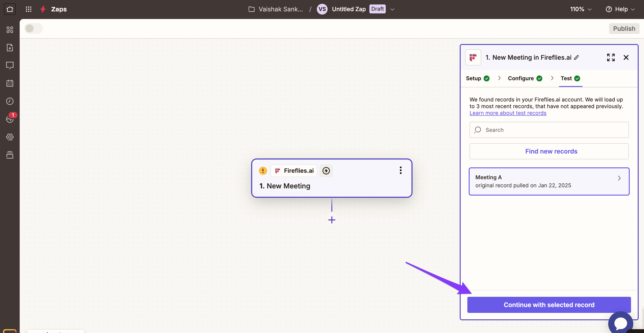Open Learn more about test records link

point(508,113)
